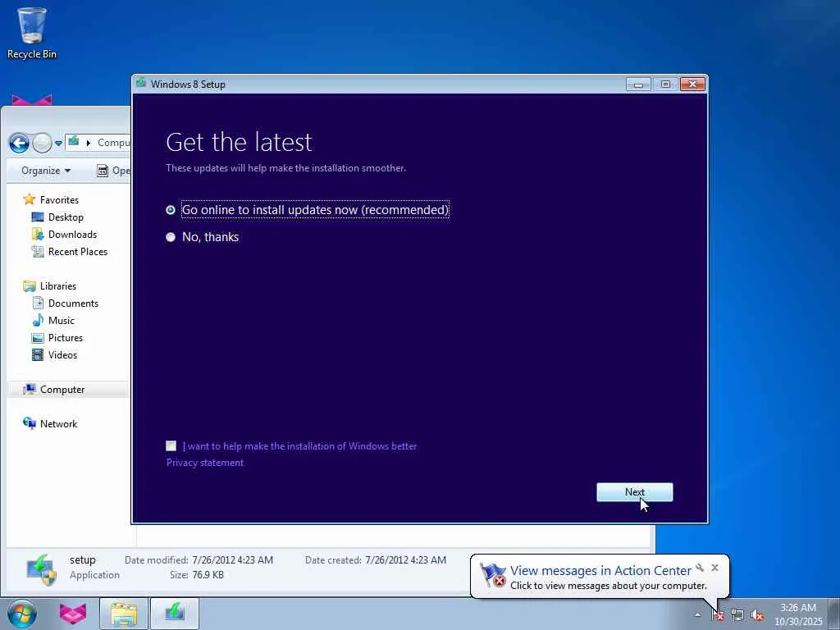Select Libraries in navigation pane
Screen dimensions: 840x630
pos(58,286)
